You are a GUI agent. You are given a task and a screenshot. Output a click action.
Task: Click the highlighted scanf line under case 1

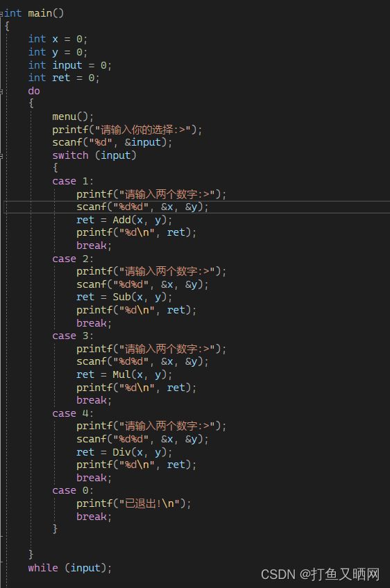coord(142,207)
